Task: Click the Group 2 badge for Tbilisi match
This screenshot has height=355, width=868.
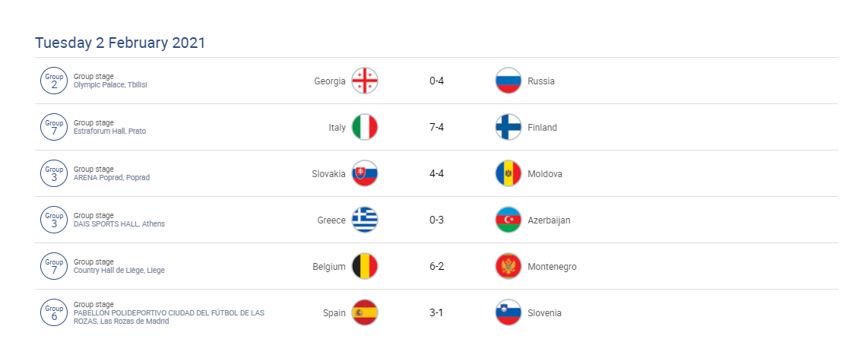Action: pyautogui.click(x=54, y=81)
